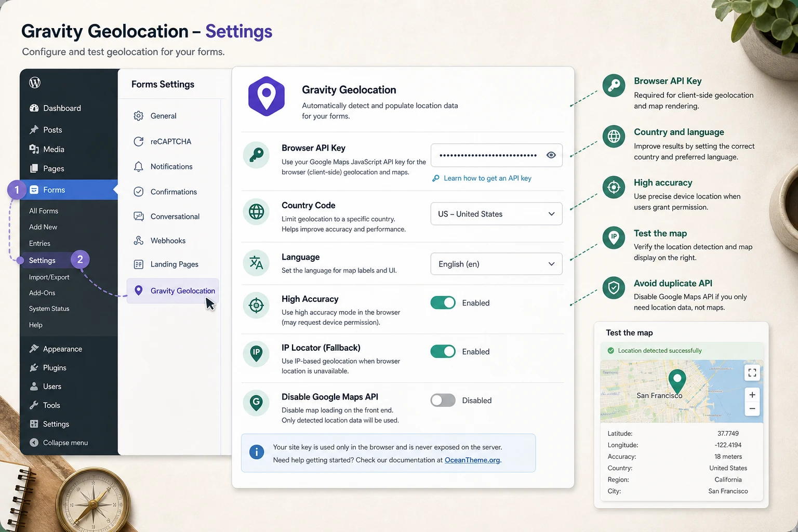Click Learn how to get an API key
Screen dimensions: 798x532
[487, 178]
